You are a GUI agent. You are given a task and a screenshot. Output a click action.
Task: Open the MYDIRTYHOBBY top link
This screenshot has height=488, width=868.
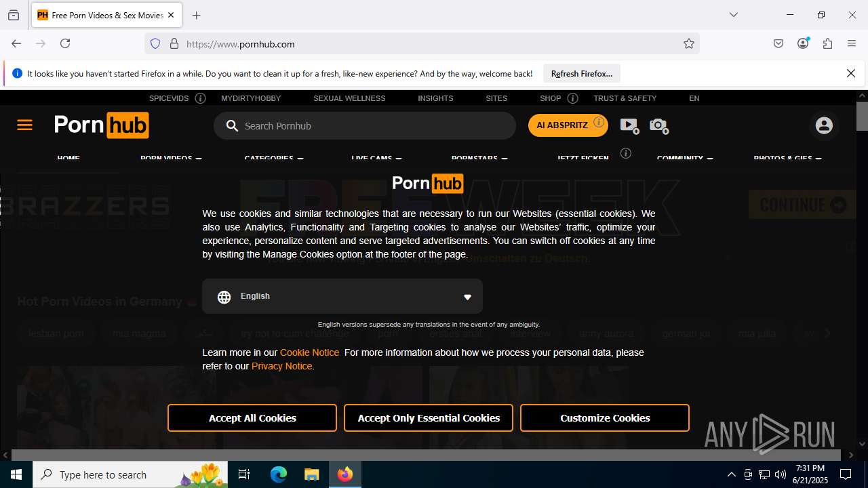pyautogui.click(x=251, y=98)
